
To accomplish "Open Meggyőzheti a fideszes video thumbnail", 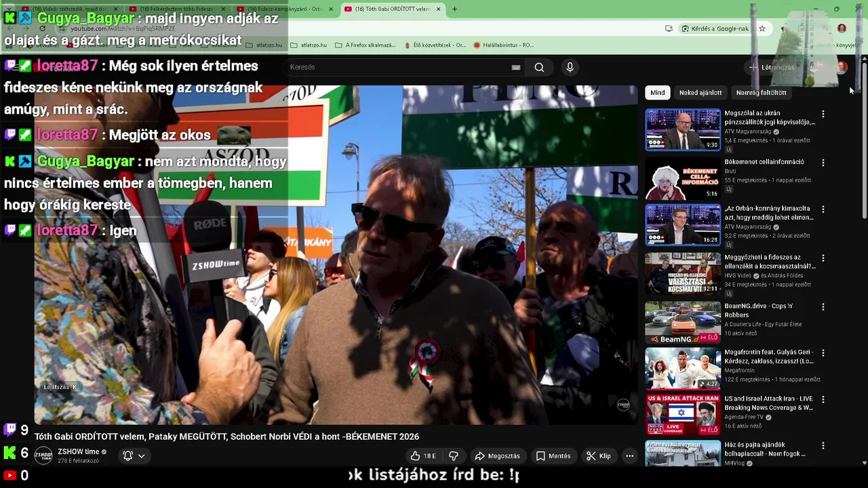I will pos(682,274).
